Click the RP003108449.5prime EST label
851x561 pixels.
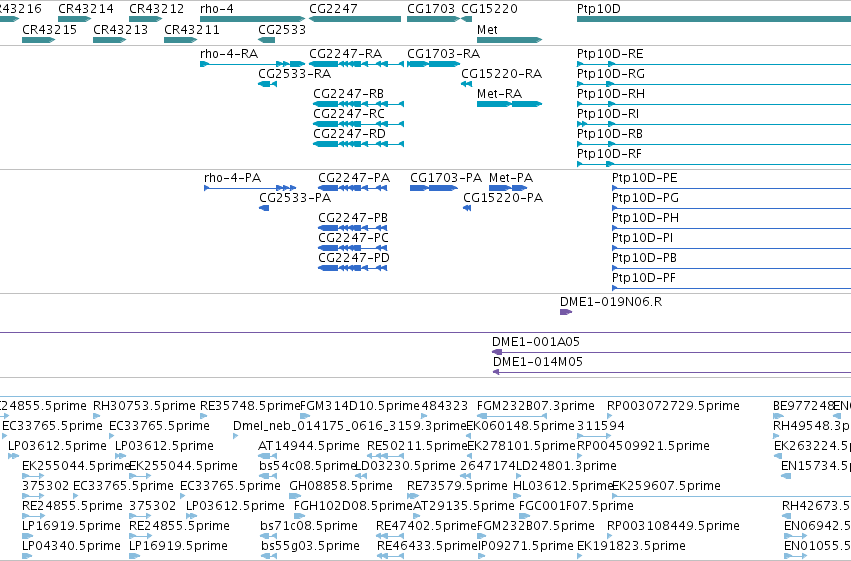tap(673, 526)
